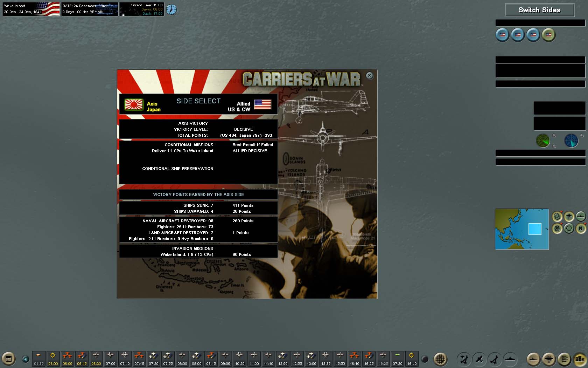This screenshot has height=368, width=588.
Task: Click the Pacific overview minimap
Action: coord(522,229)
